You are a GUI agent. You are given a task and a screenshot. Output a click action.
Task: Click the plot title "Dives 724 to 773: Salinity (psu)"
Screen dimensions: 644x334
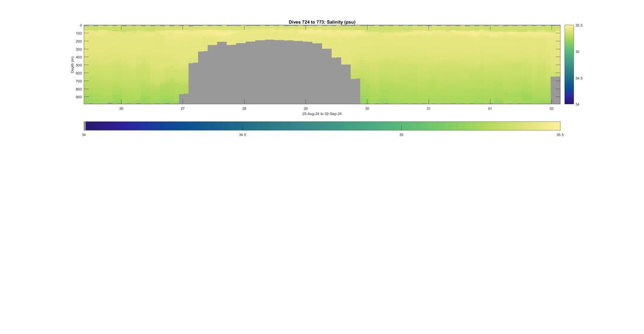[x=322, y=22]
